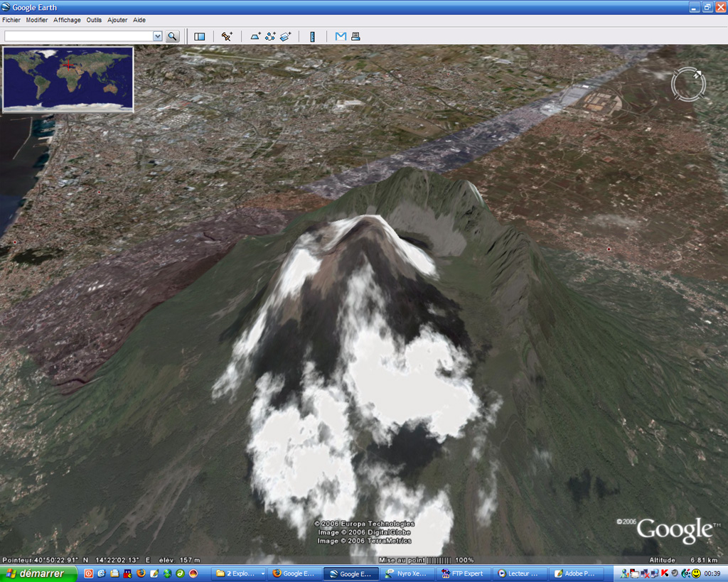Click the 2006 Europa Technologies copyright text
The width and height of the screenshot is (728, 582).
(x=364, y=524)
